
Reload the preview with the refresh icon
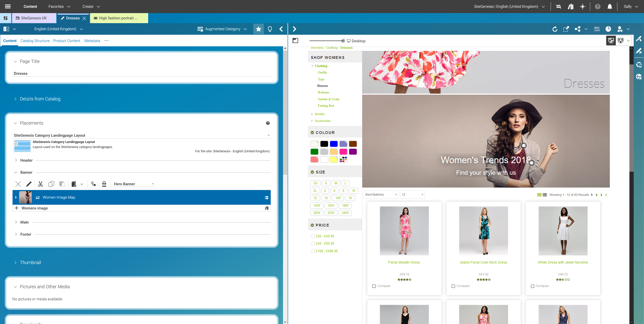click(x=555, y=29)
